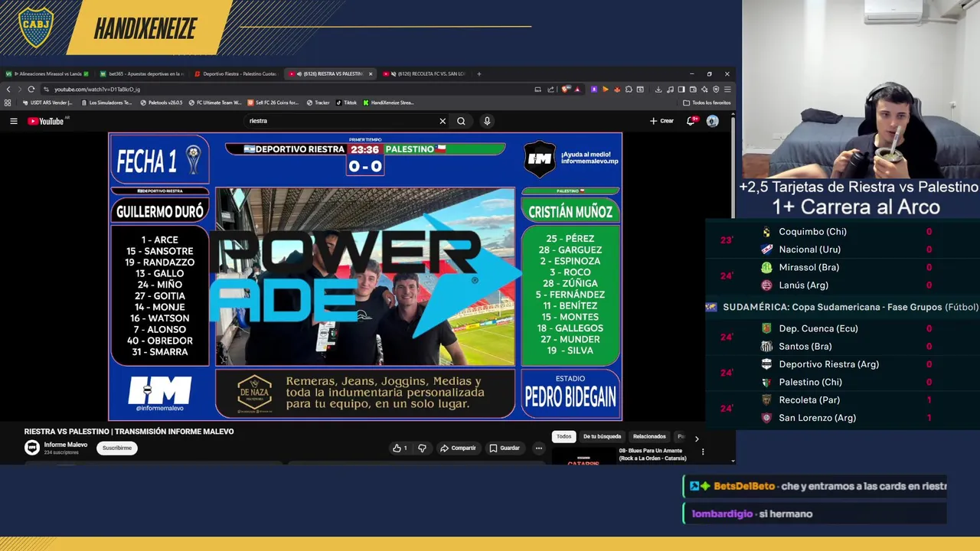Image resolution: width=980 pixels, height=551 pixels.
Task: Select the Deportivo Riestra (Arg) score row
Action: tap(842, 364)
